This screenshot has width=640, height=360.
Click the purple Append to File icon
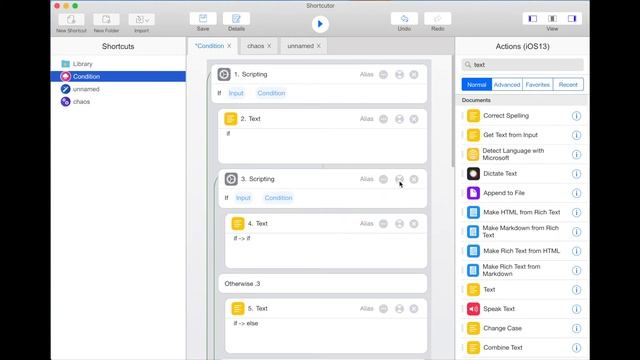[473, 193]
